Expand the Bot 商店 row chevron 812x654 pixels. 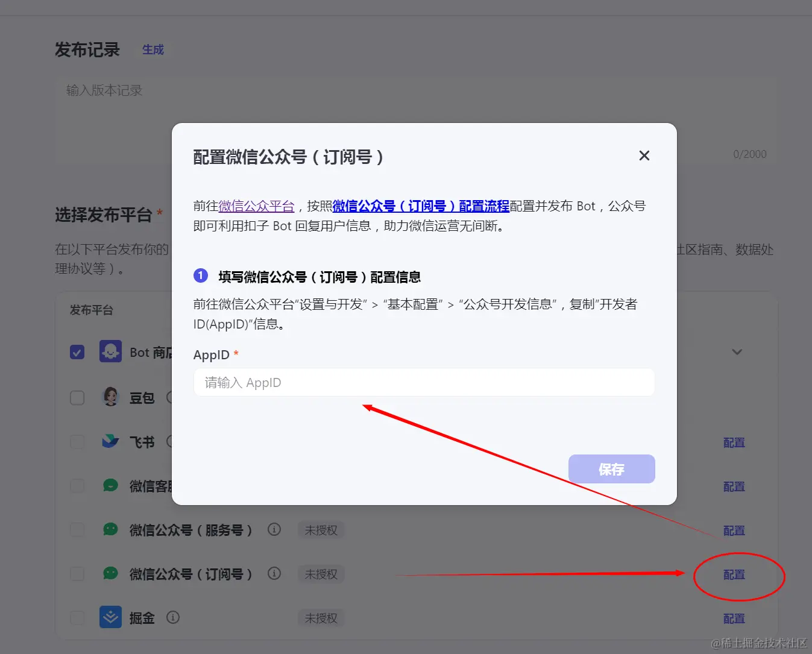[737, 352]
